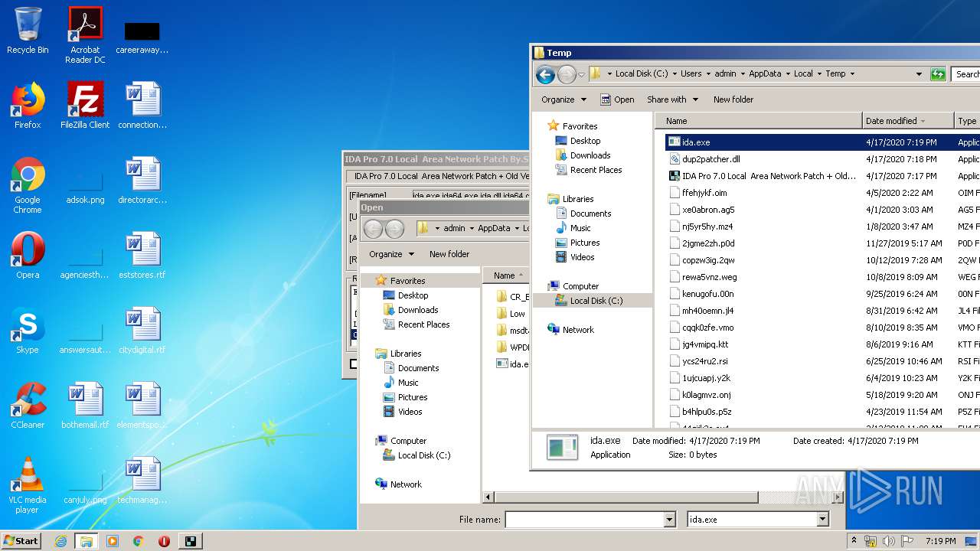
Task: Open the Recycle Bin desktop icon
Action: point(28,31)
